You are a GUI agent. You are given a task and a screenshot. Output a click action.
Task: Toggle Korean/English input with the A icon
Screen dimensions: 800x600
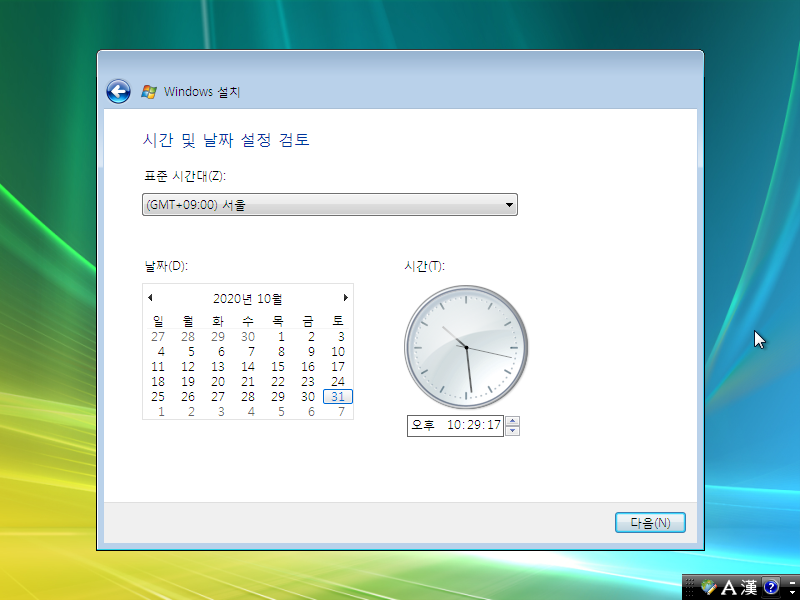point(728,587)
